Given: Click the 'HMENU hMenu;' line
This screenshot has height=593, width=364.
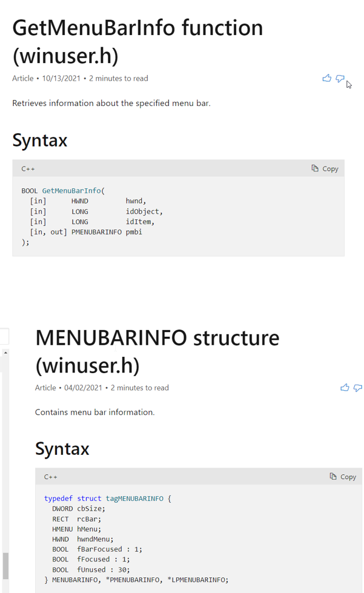Looking at the screenshot, I should tap(77, 529).
